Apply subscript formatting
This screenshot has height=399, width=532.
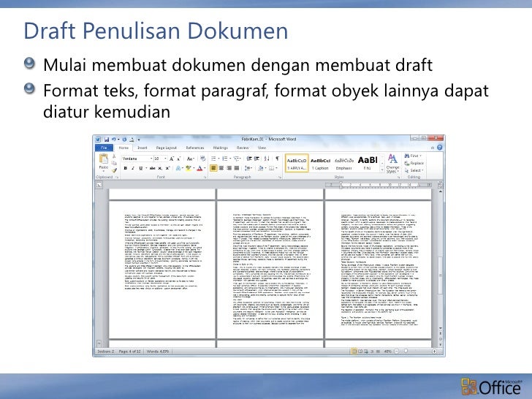160,168
